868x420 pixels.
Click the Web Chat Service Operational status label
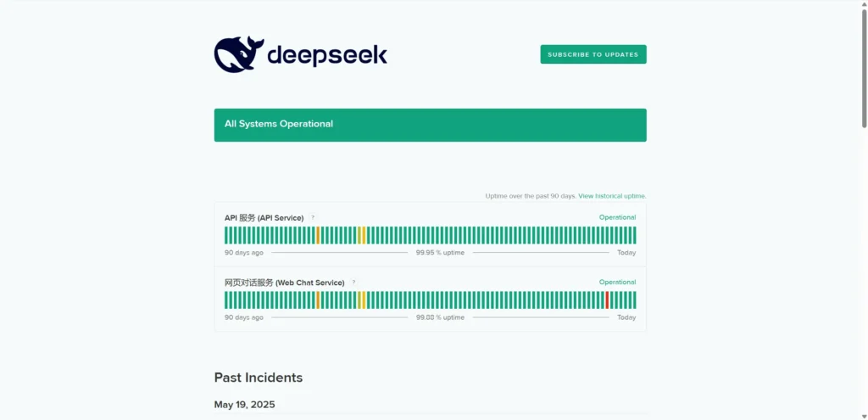coord(617,282)
